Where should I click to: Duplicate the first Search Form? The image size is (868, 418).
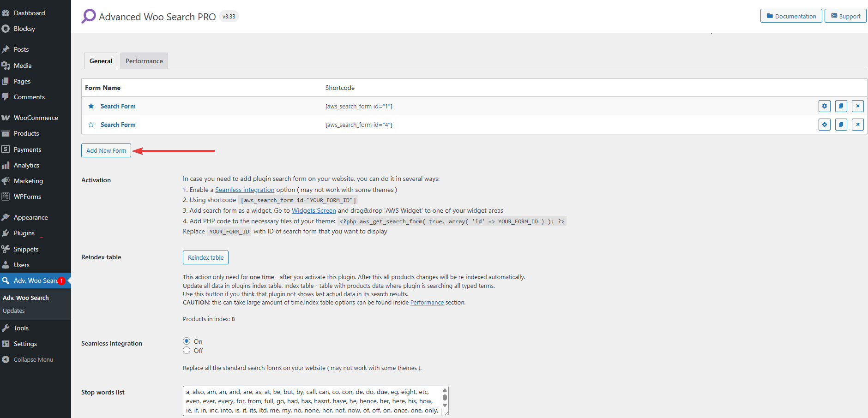[x=841, y=106]
